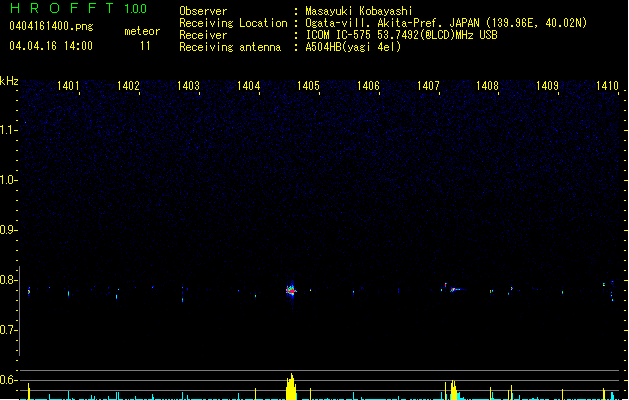Click the 1409 time axis marker
This screenshot has height=400, width=629.
[x=548, y=86]
